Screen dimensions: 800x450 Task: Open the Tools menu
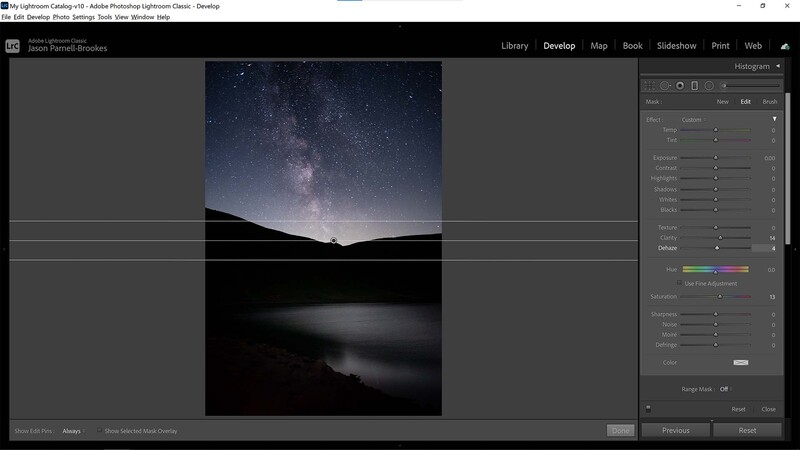coord(105,17)
